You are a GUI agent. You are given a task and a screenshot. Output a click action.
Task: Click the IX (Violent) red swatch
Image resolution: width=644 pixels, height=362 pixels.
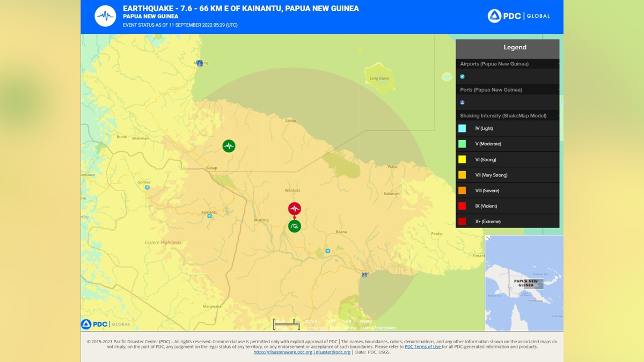[462, 206]
